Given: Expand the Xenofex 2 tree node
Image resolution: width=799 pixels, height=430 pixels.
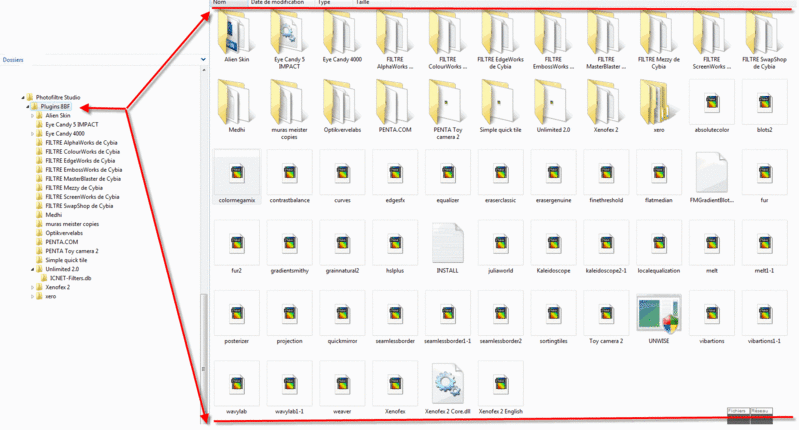Looking at the screenshot, I should (x=33, y=287).
